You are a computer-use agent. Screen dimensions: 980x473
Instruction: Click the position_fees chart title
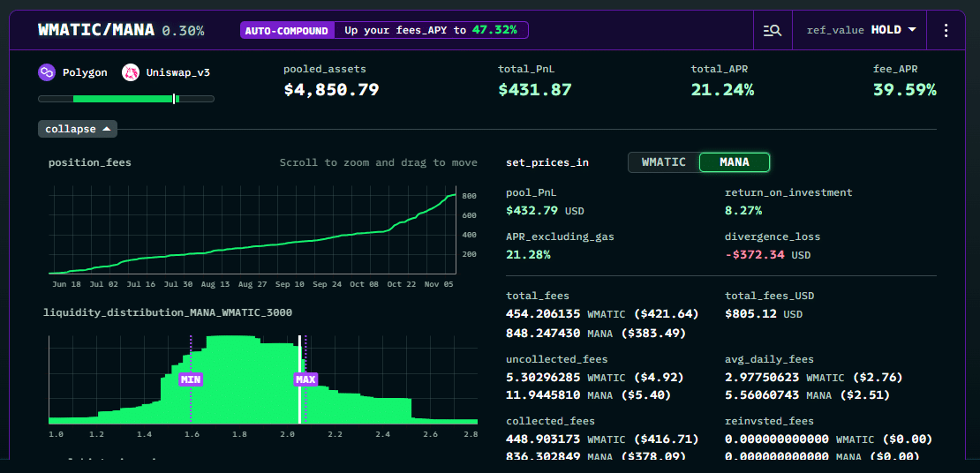90,162
